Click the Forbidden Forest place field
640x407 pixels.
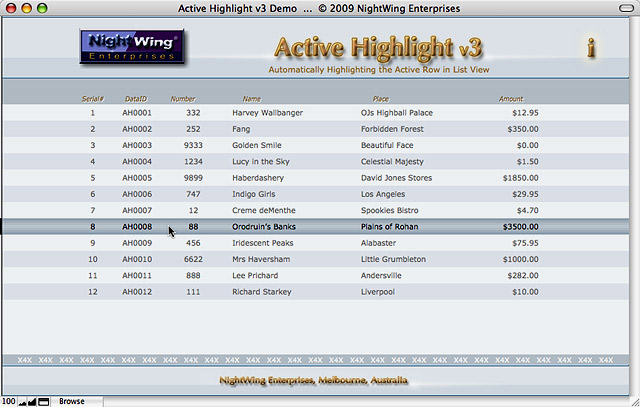[x=392, y=129]
